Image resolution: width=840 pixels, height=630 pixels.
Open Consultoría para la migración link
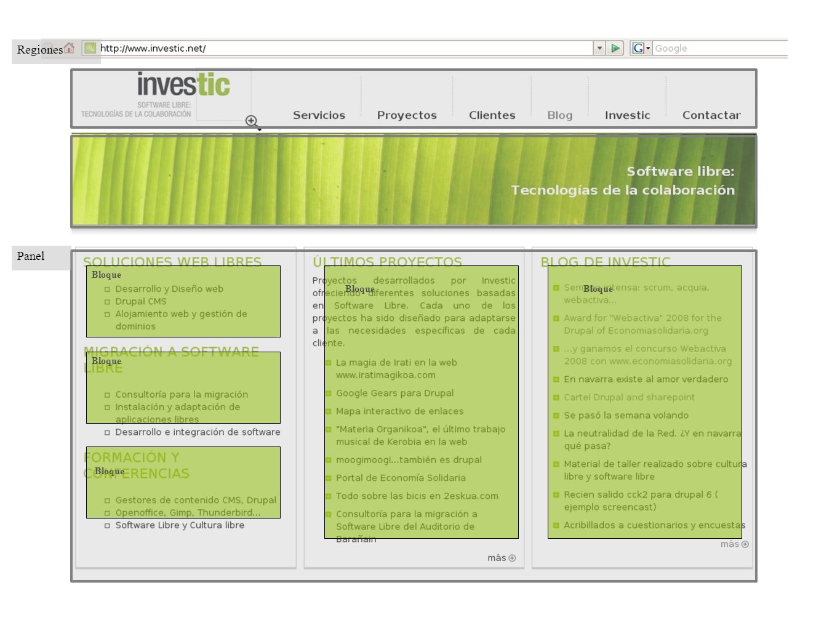tap(182, 394)
